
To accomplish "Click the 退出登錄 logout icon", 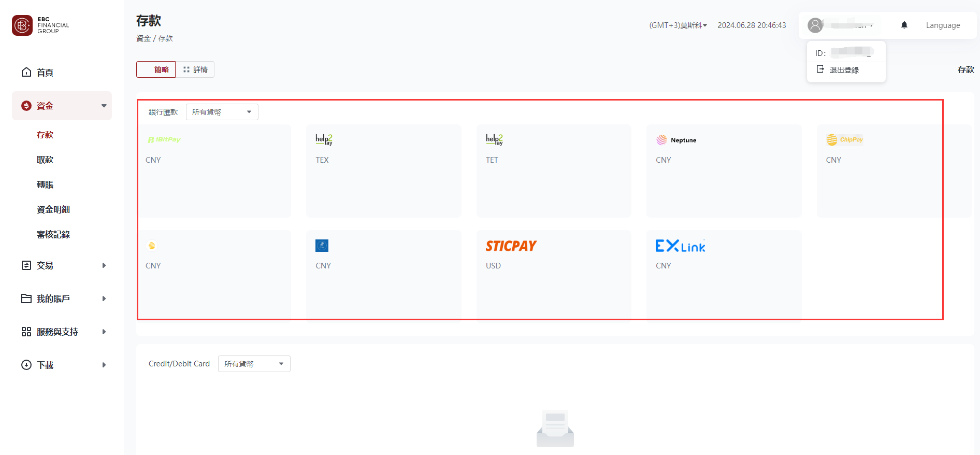I will click(820, 69).
